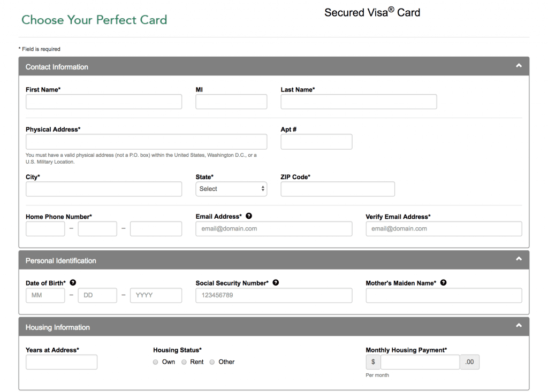Click the Social Security Number help icon
This screenshot has height=392, width=548.
[276, 282]
